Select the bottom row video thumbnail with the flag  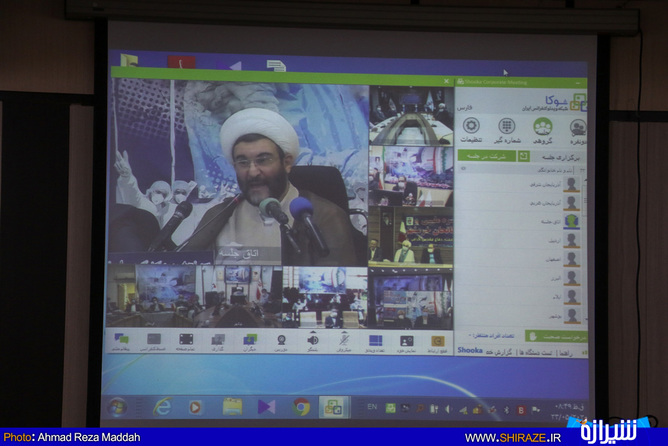(x=238, y=296)
